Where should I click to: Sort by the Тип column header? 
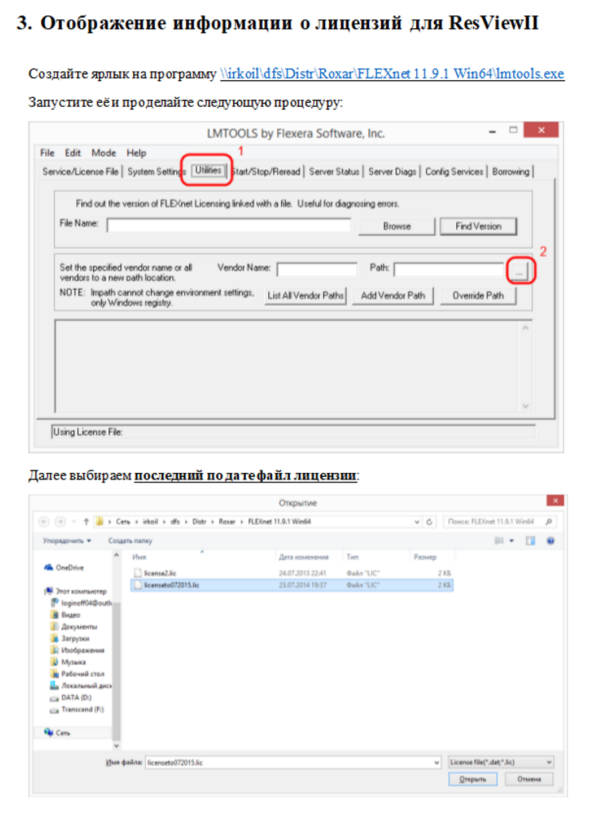(x=353, y=557)
